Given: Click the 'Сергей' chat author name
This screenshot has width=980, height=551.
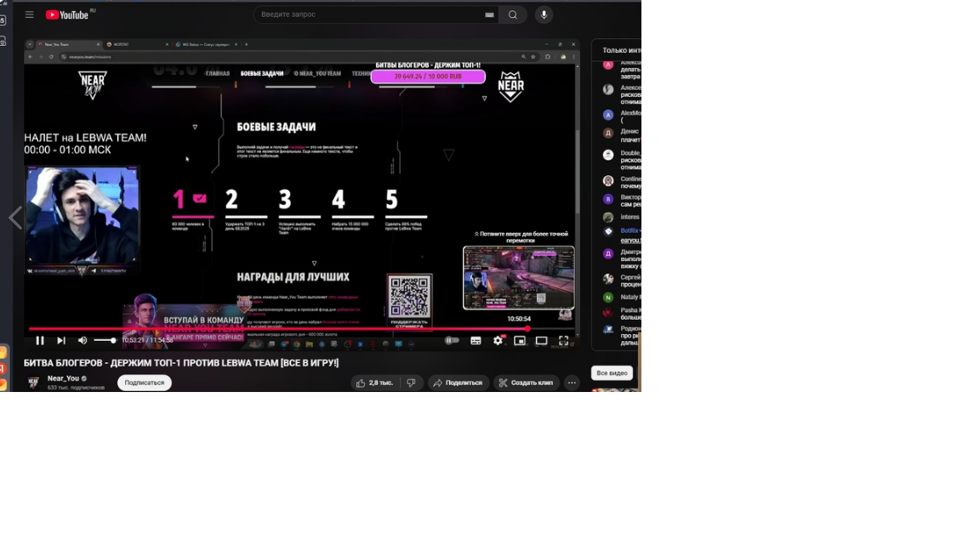Looking at the screenshot, I should pos(630,277).
